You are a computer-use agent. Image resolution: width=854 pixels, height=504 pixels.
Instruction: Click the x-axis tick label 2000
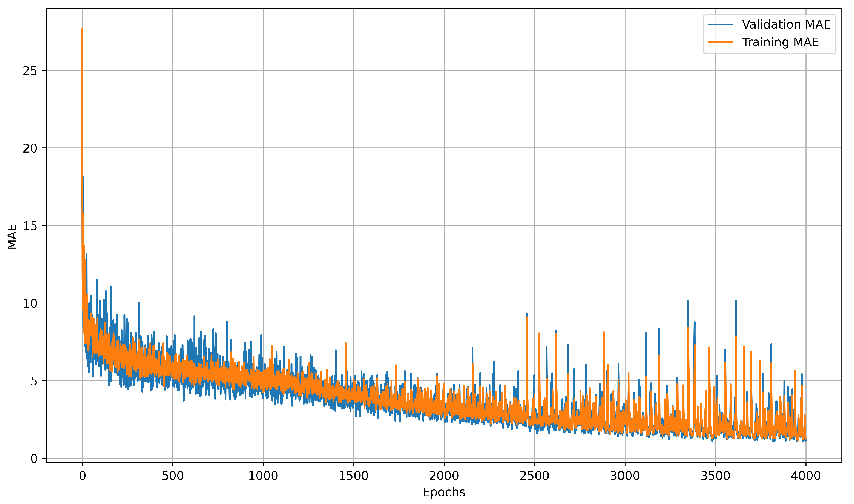pyautogui.click(x=444, y=476)
